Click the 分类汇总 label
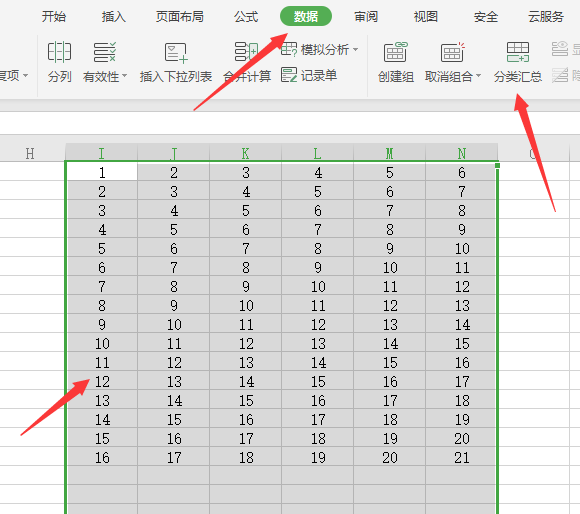The height and width of the screenshot is (514, 580). point(518,77)
